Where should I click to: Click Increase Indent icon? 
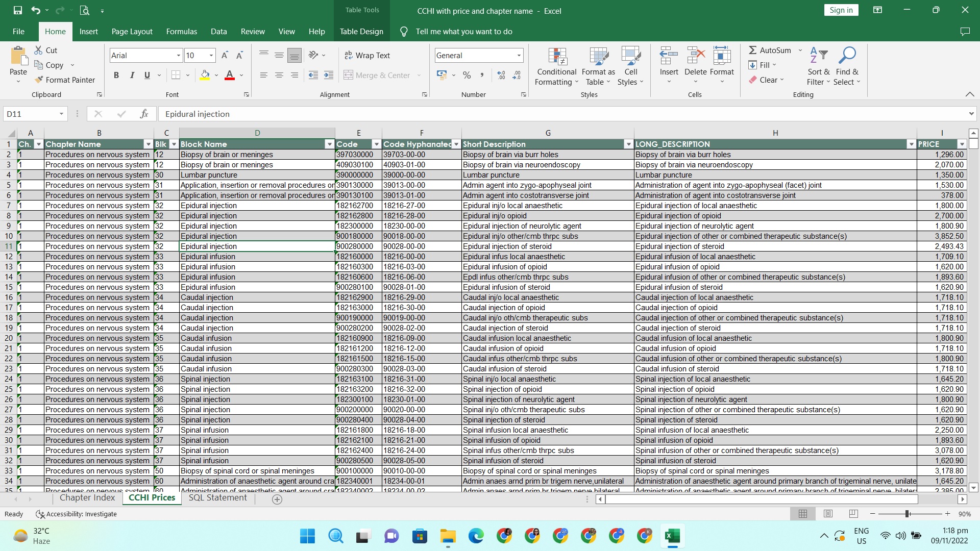pos(329,75)
